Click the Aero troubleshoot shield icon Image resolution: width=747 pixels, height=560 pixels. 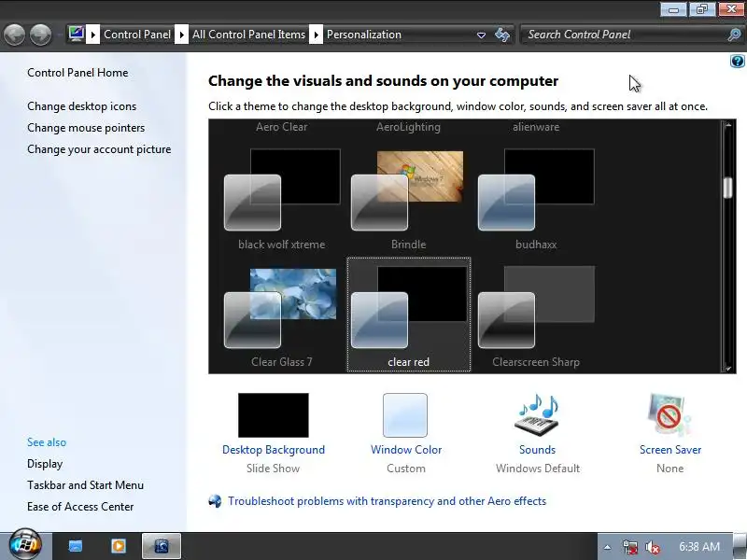pos(216,501)
